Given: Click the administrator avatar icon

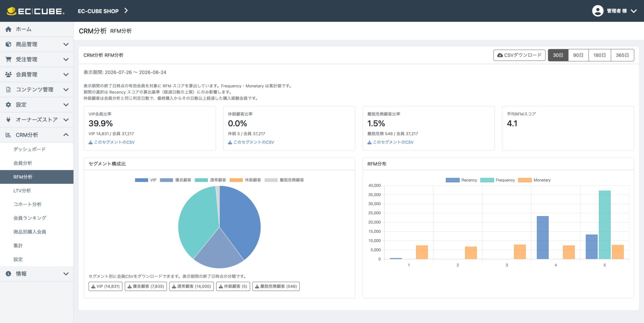Looking at the screenshot, I should pyautogui.click(x=598, y=11).
